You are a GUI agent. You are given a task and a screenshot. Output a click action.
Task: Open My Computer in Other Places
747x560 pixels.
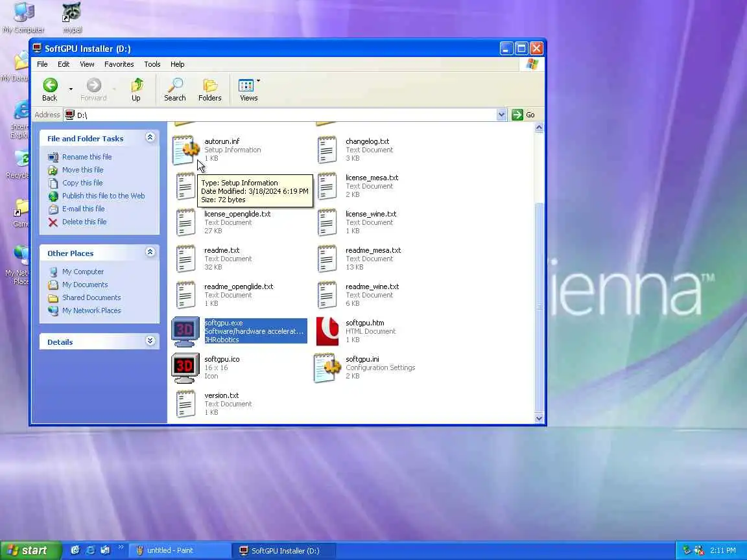pos(83,272)
